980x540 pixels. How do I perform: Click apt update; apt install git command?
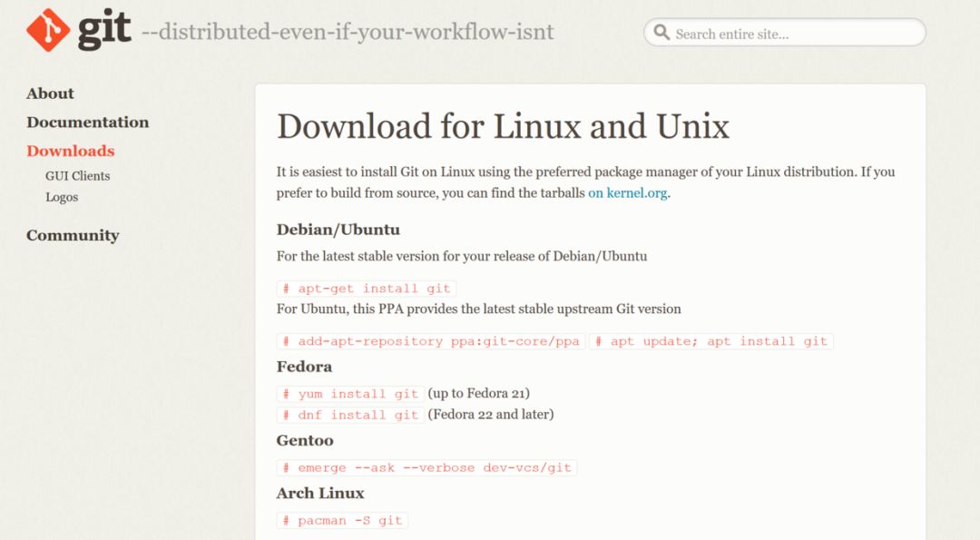(711, 341)
